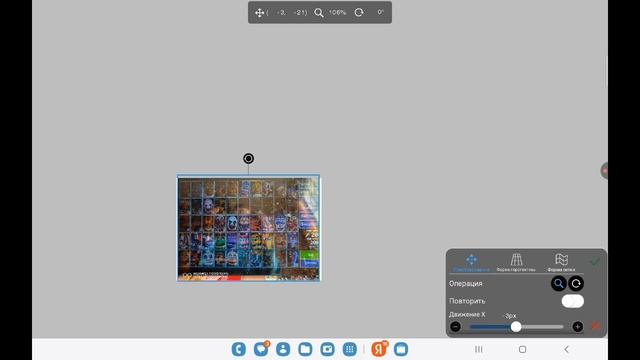Tap the Back navigation button
This screenshot has height=360, width=640.
point(567,349)
